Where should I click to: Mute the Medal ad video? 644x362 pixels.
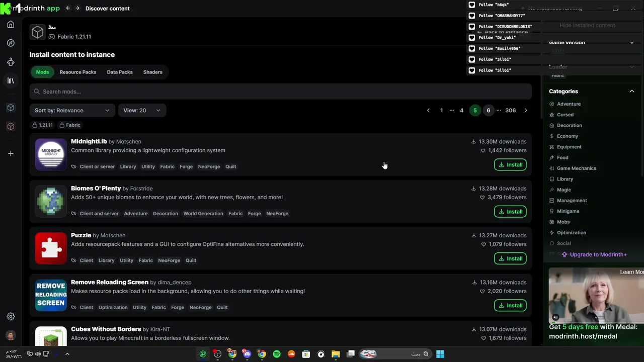coord(555,317)
